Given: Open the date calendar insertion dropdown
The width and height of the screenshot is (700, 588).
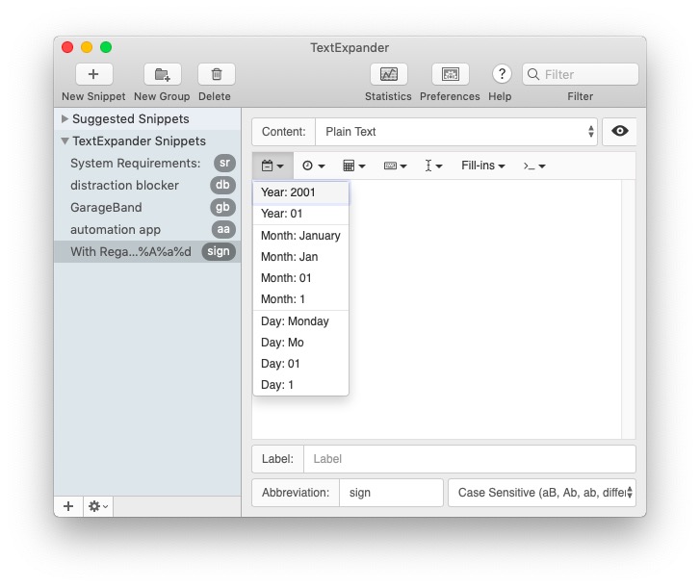Looking at the screenshot, I should 272,166.
